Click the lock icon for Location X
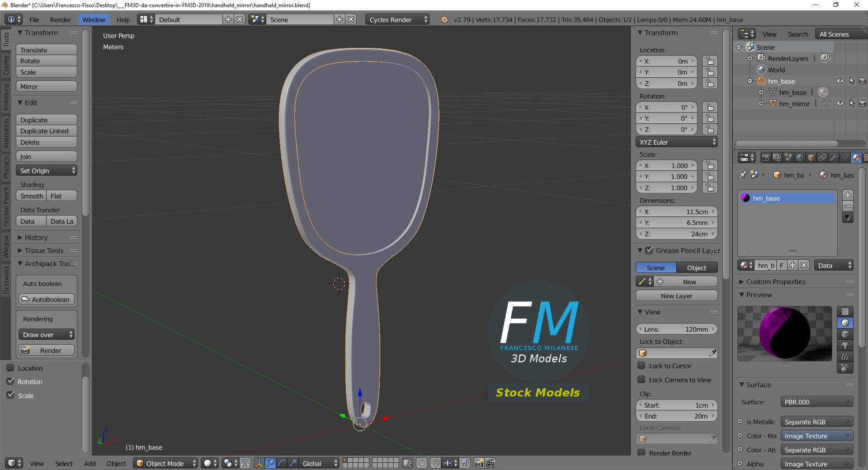The height and width of the screenshot is (470, 868). (710, 61)
